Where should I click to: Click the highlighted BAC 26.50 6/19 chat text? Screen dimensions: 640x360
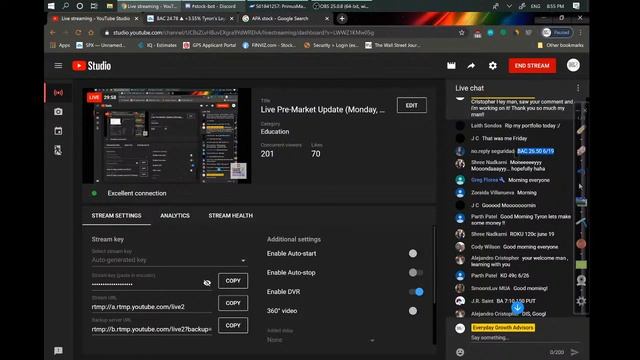[536, 151]
